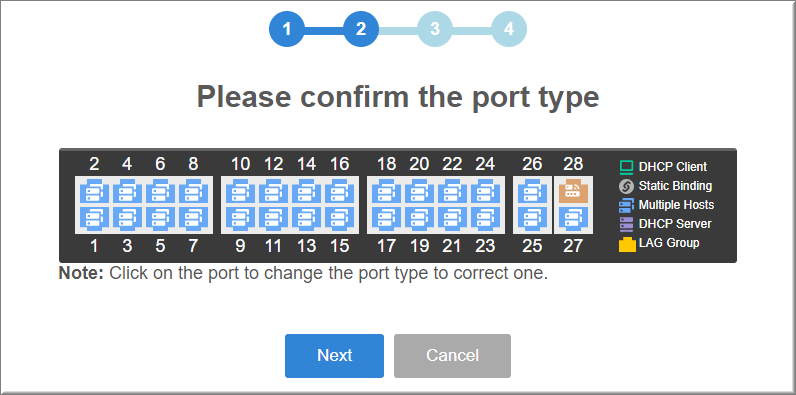
Task: Click the Static Binding legend icon
Action: pyautogui.click(x=626, y=186)
